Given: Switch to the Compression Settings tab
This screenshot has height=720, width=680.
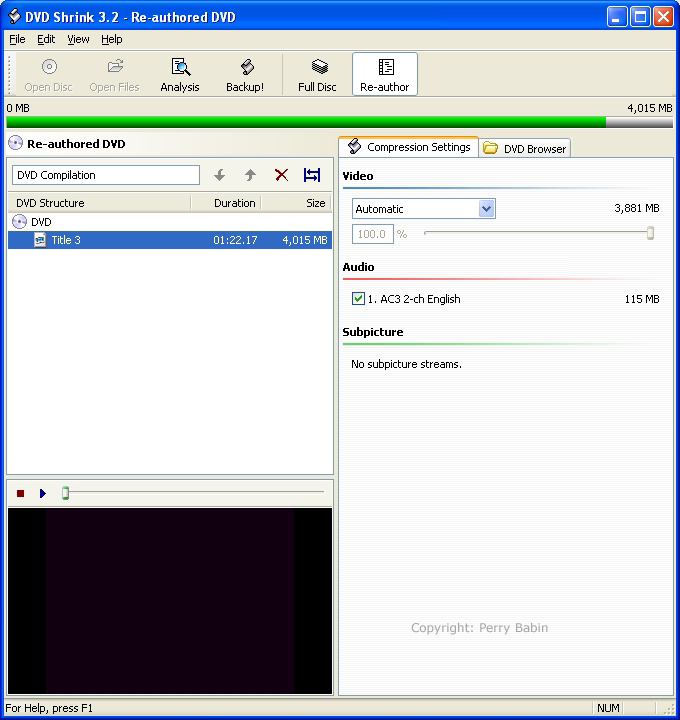Looking at the screenshot, I should pyautogui.click(x=409, y=147).
